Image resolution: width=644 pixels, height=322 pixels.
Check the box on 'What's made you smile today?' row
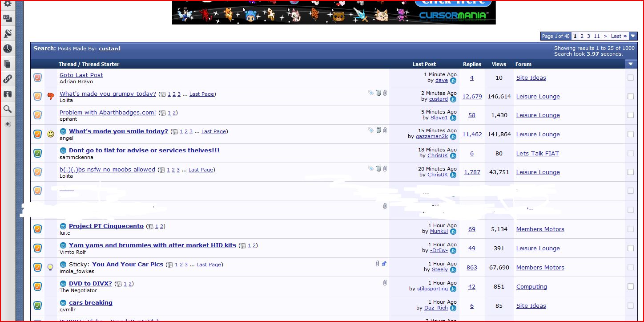(630, 134)
